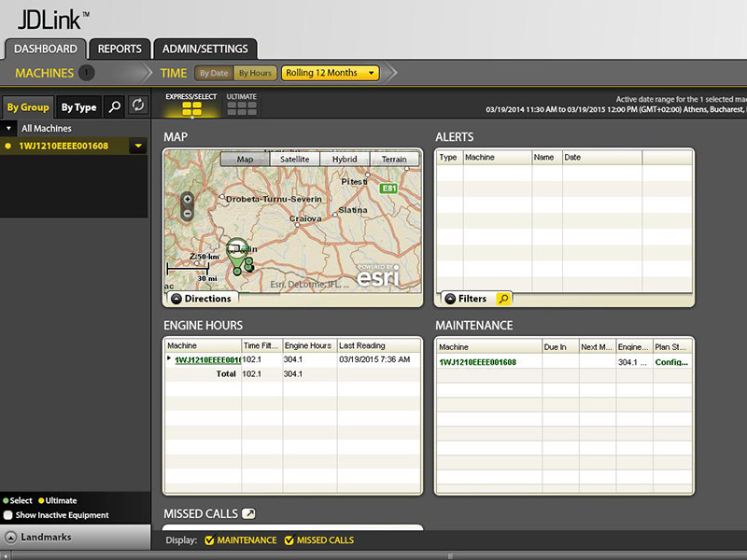Image resolution: width=747 pixels, height=560 pixels.
Task: Click the arrow after Rolling 12 Months
Action: coord(390,73)
